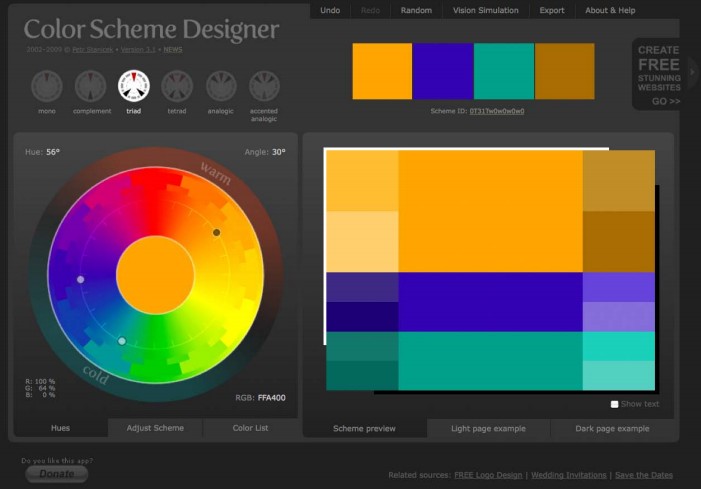
Task: Click the large orange block in the preview
Action: point(490,211)
